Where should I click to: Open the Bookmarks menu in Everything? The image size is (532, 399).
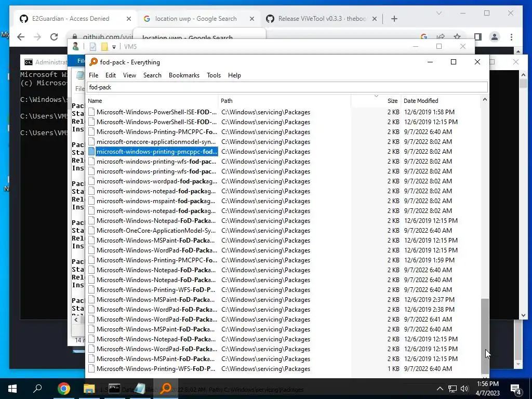click(x=184, y=75)
